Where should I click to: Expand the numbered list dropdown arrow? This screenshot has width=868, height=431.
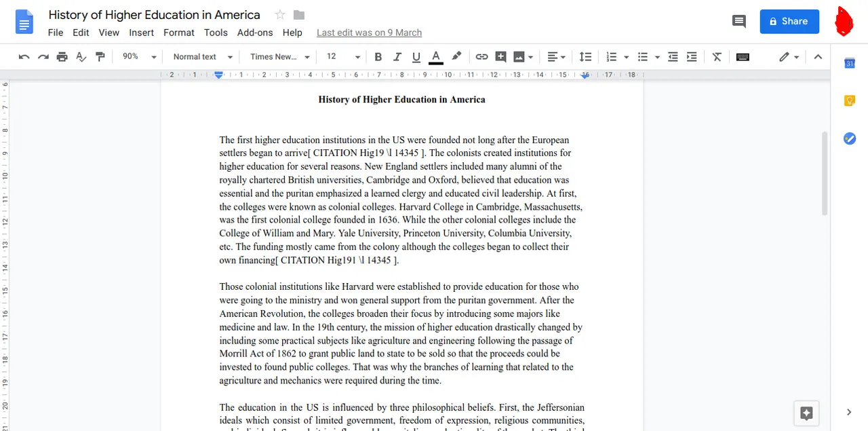(x=626, y=57)
